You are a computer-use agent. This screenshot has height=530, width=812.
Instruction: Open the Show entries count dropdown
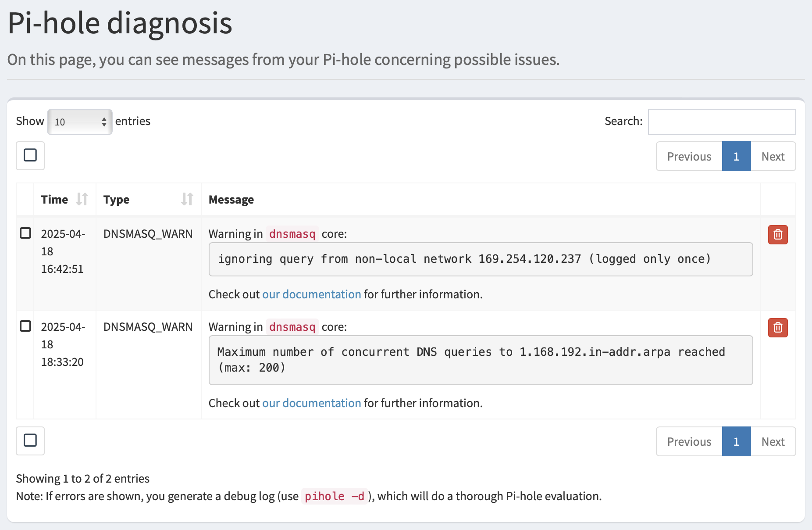coord(80,122)
